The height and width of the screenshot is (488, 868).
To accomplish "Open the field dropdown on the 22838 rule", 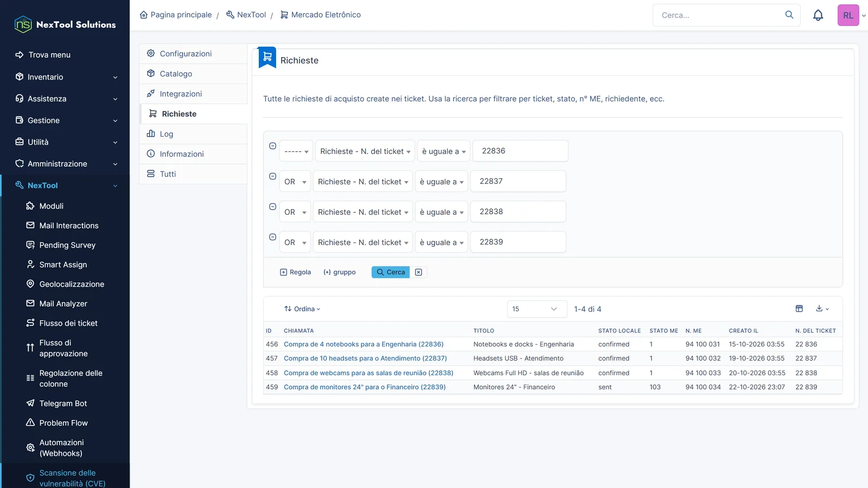I will click(x=363, y=212).
